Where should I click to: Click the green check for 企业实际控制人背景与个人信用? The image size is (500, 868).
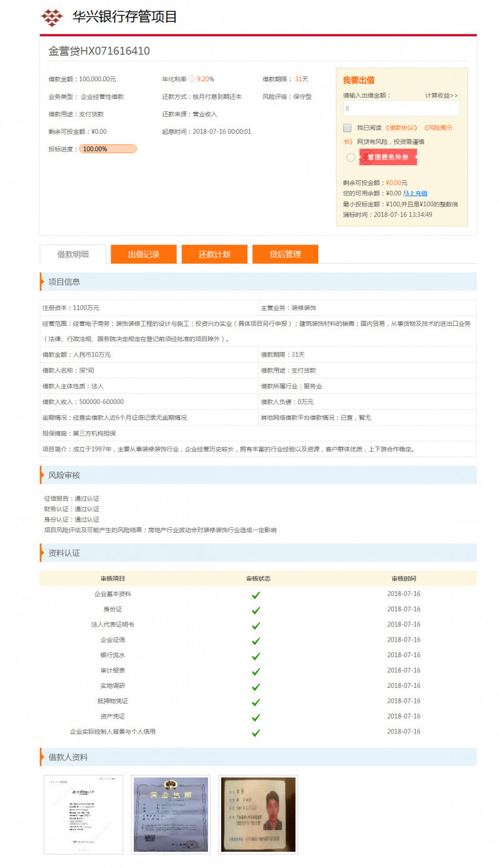pos(256,733)
